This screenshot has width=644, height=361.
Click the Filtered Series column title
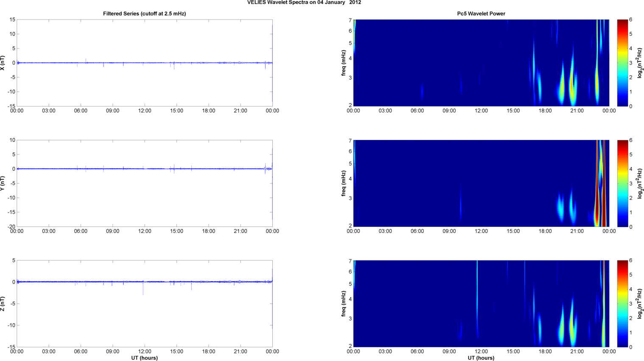(x=144, y=14)
